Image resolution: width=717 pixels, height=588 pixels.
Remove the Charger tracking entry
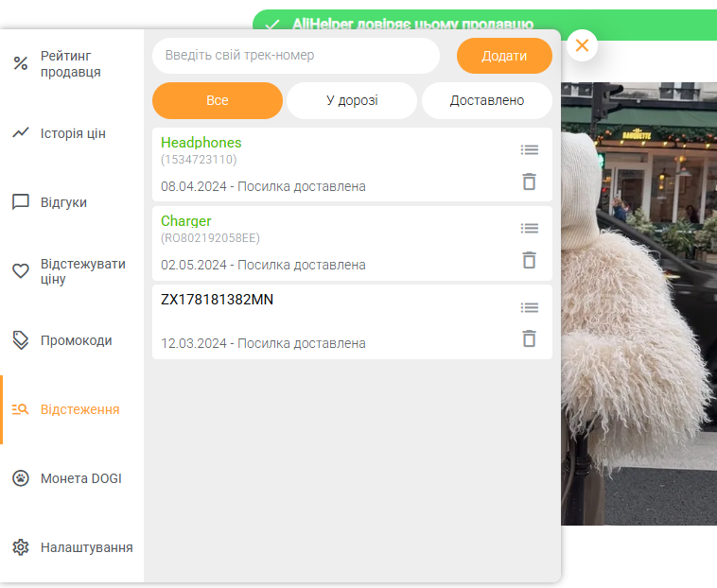[530, 260]
